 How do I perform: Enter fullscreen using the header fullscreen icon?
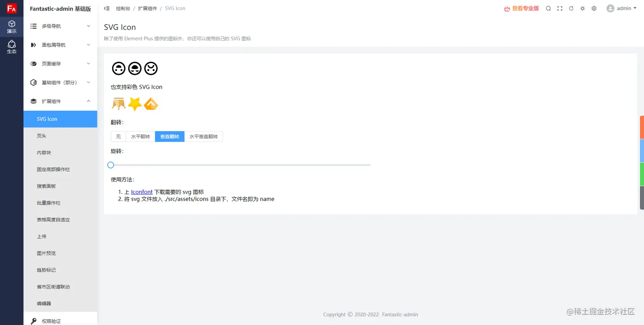tap(560, 9)
